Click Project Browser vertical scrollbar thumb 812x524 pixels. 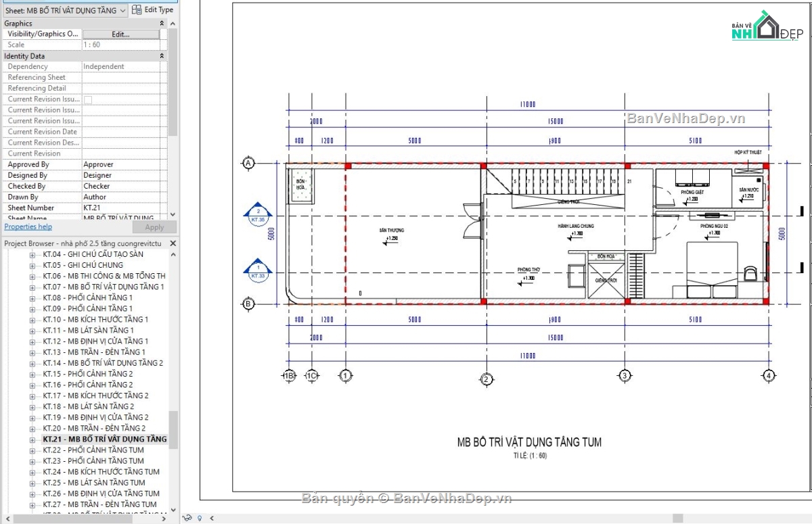tap(173, 429)
